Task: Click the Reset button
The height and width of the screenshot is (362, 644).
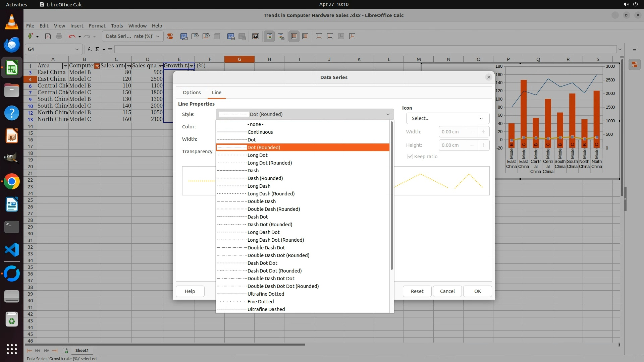Action: pos(417,291)
